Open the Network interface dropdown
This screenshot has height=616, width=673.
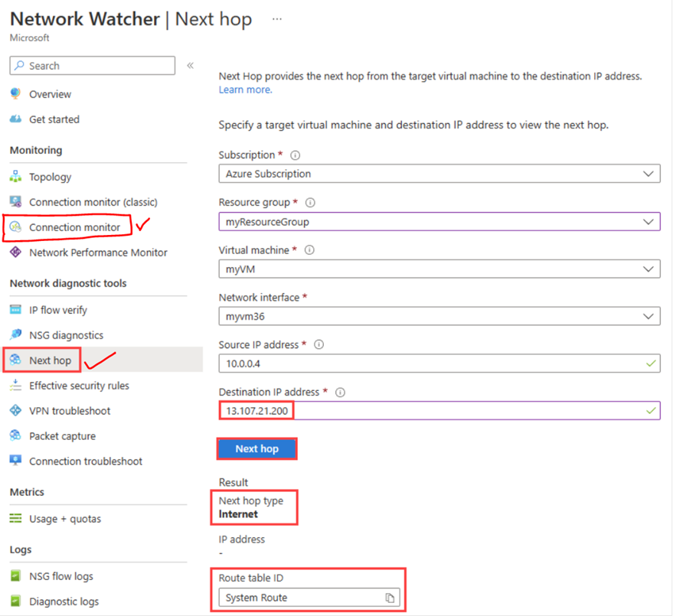click(439, 316)
